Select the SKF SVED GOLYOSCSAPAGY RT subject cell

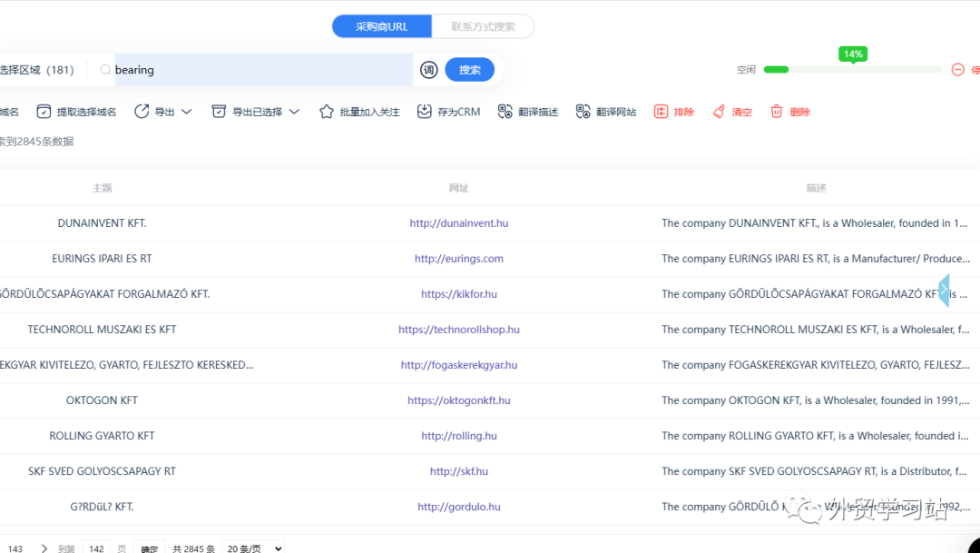pyautogui.click(x=102, y=471)
